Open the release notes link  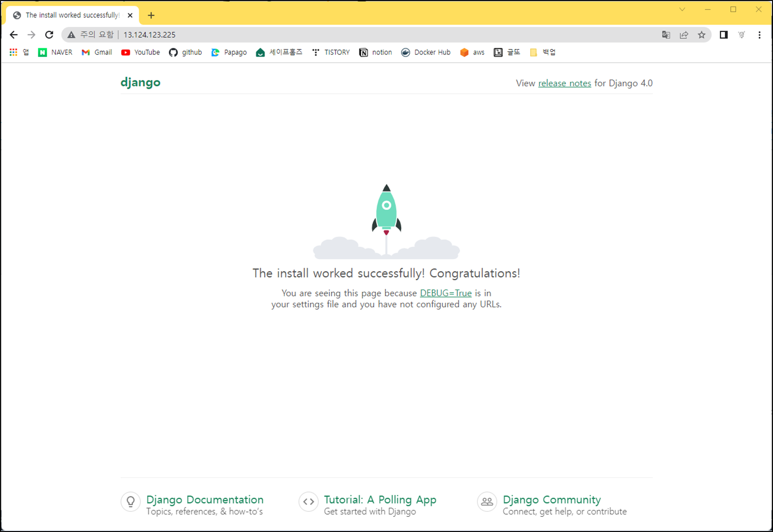coord(565,83)
